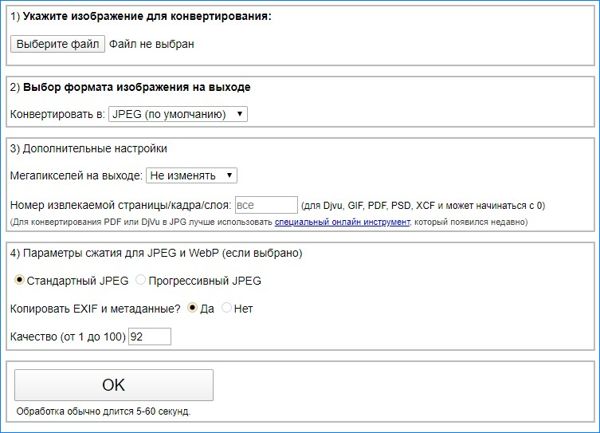Image resolution: width=600 pixels, height=433 pixels.
Task: Click the "Прогрессивный JPEG" label text
Action: pos(205,281)
